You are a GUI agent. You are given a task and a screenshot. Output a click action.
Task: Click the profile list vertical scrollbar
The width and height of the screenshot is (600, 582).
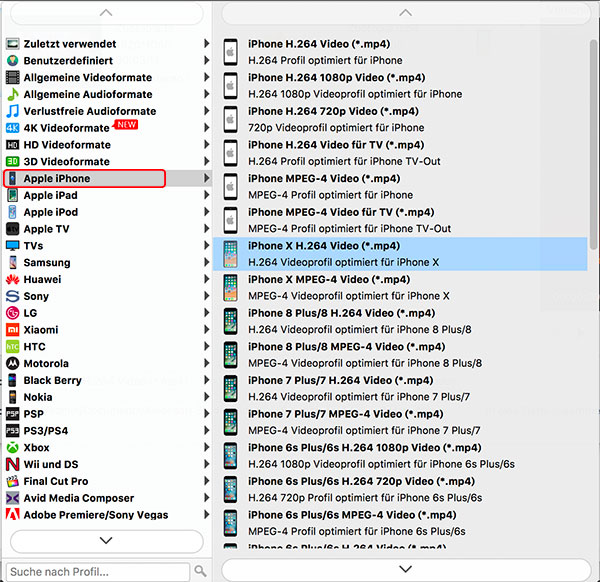tap(594, 145)
